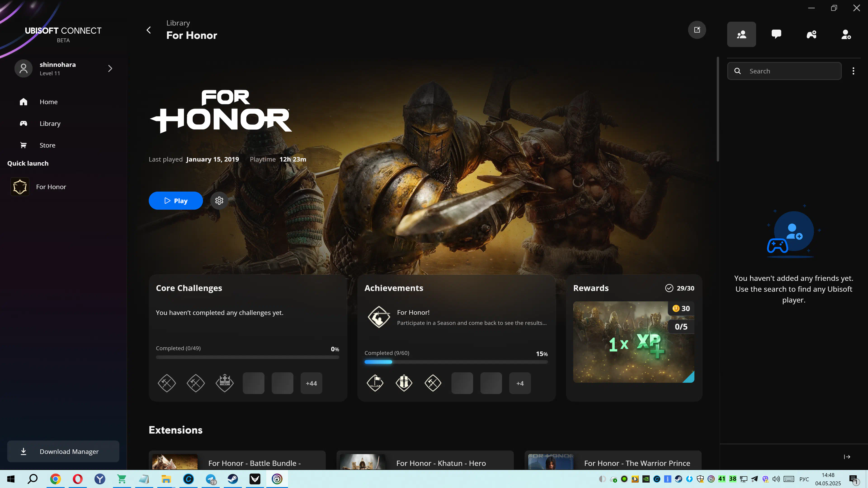This screenshot has height=488, width=868.
Task: Open the add friend tab icon
Action: [x=846, y=34]
